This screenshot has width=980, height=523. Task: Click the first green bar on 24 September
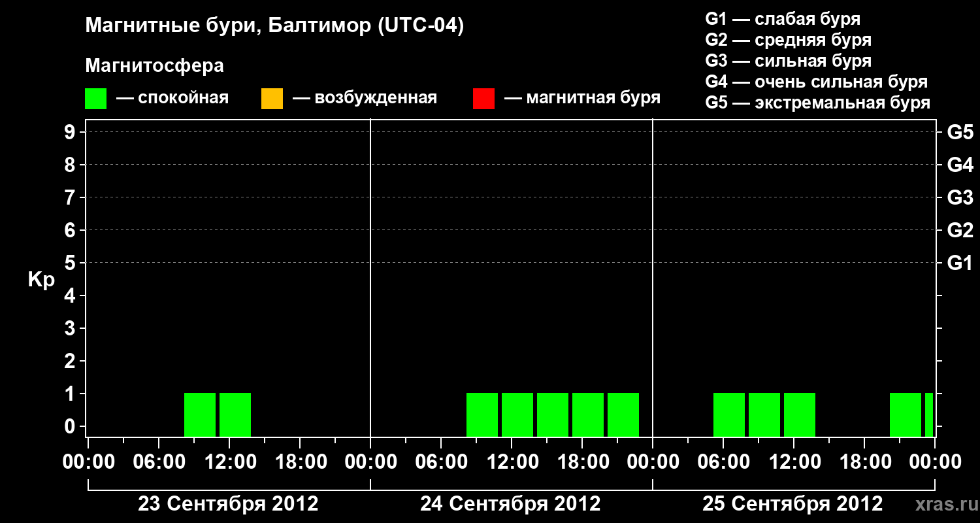pyautogui.click(x=482, y=414)
